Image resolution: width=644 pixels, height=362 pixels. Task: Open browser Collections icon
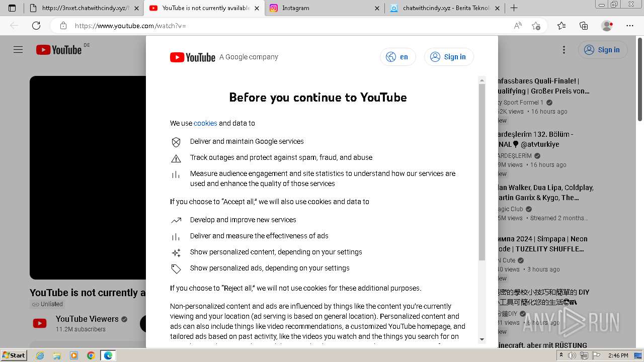click(x=584, y=26)
